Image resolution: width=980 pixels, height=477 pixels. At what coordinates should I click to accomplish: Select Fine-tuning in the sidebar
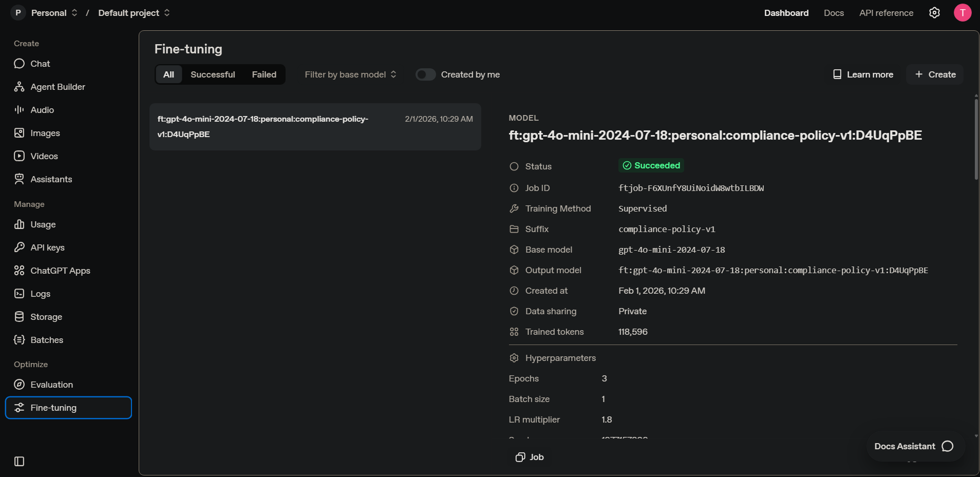point(68,408)
